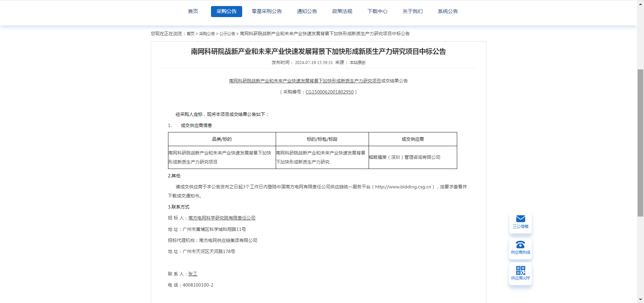The height and width of the screenshot is (303, 644).
Task: Click the vertical scrollbar thumb
Action: 640,143
